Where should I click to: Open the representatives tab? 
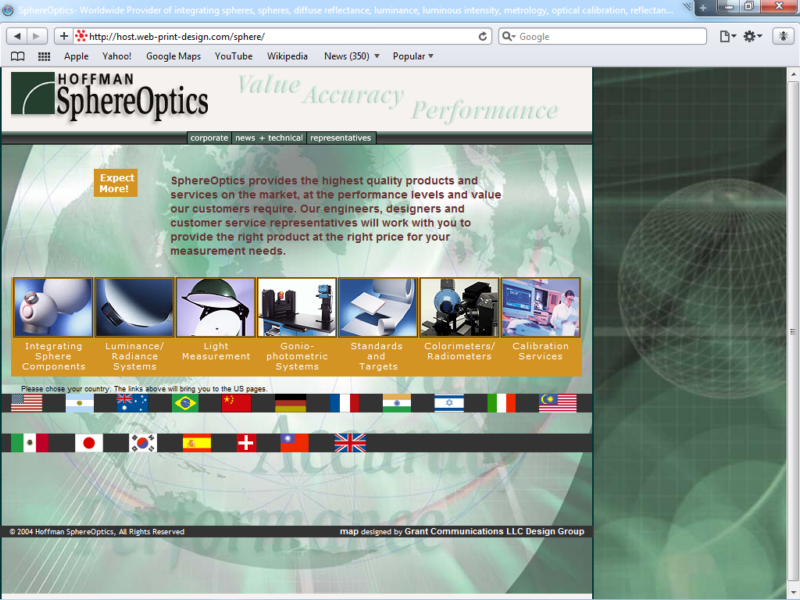coord(341,138)
